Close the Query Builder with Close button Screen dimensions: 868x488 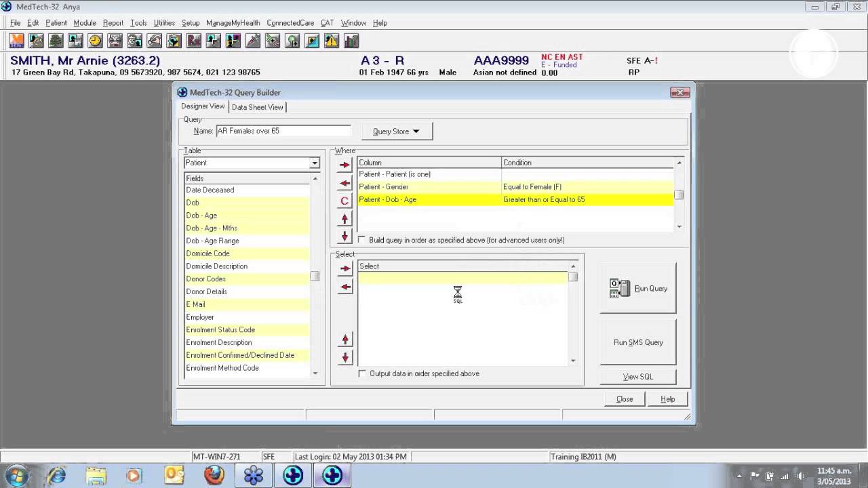point(625,399)
